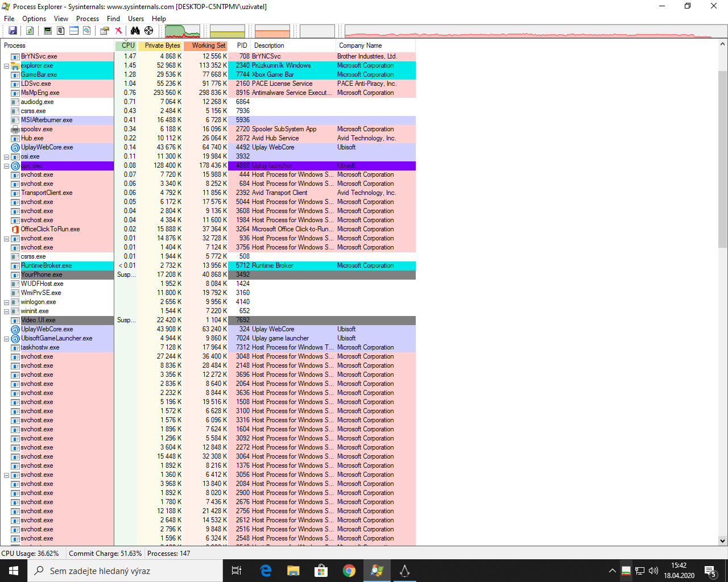Screen dimensions: 728x582
Task: Click the OfficeClickToRun.exe Office icon
Action: coord(15,229)
